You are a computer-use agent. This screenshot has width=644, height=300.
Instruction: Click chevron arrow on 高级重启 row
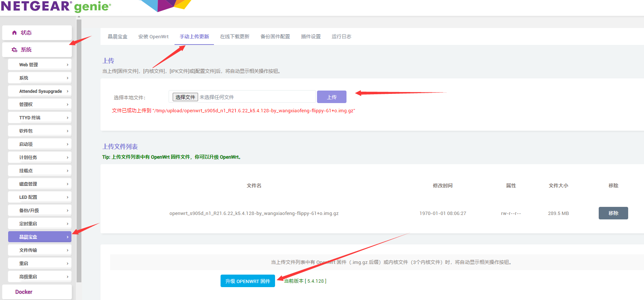tap(67, 277)
